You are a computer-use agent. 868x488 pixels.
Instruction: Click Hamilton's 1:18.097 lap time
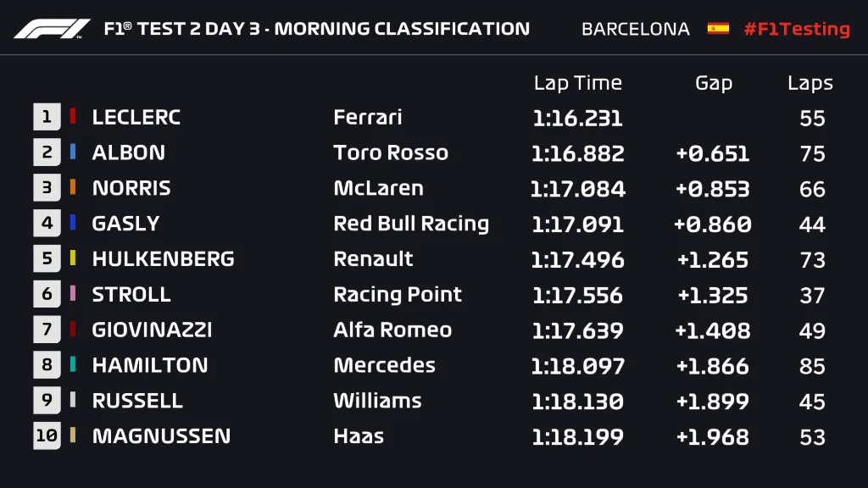coord(577,365)
